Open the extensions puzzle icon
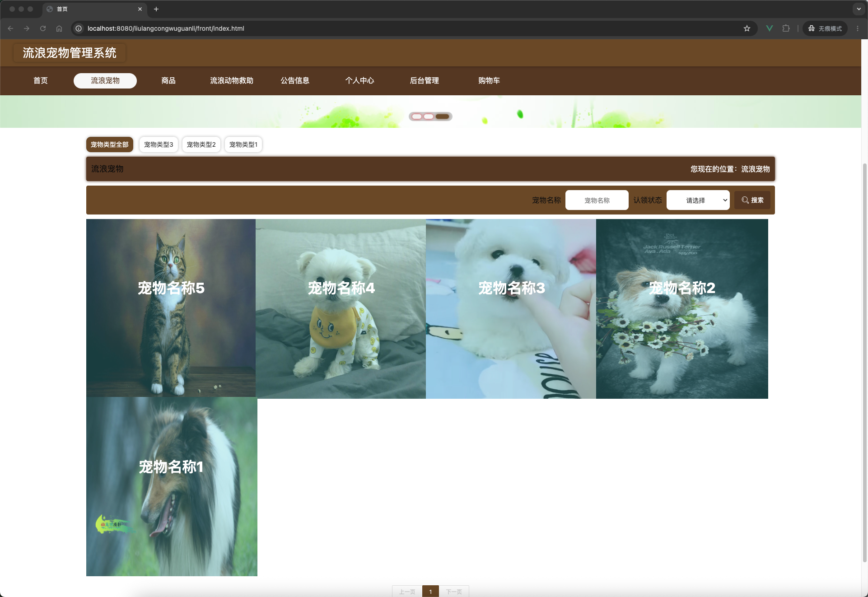This screenshot has width=868, height=597. (786, 28)
